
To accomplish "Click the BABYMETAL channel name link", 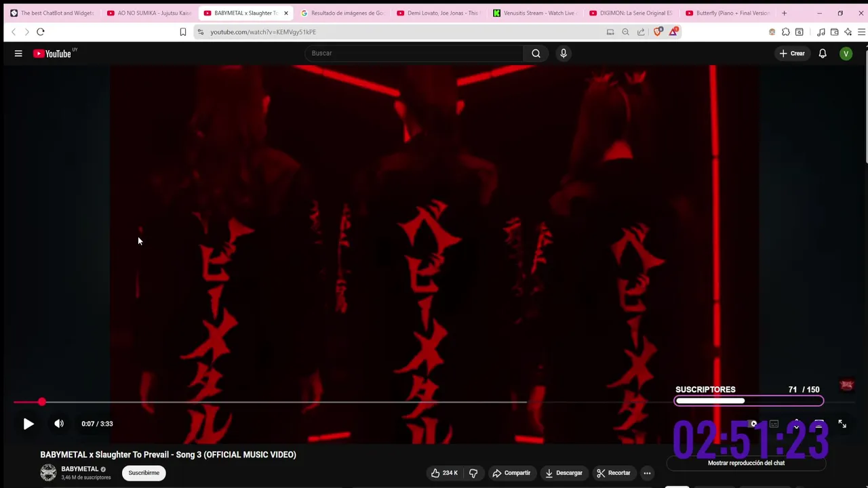I will [79, 469].
